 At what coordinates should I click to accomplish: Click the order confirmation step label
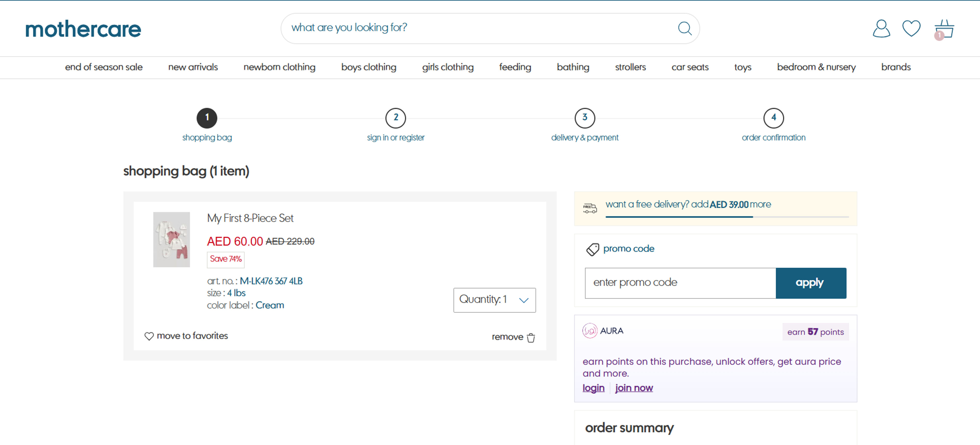[x=774, y=137]
